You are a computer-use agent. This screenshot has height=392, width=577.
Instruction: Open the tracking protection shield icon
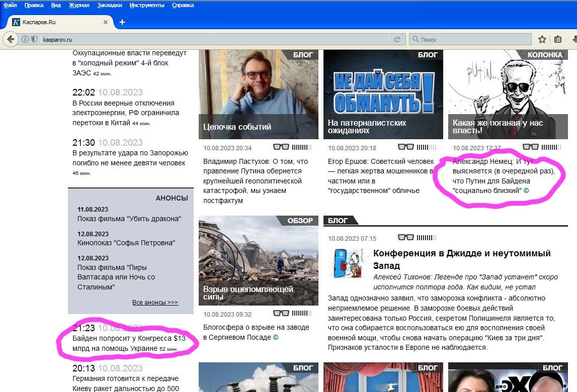[34, 39]
